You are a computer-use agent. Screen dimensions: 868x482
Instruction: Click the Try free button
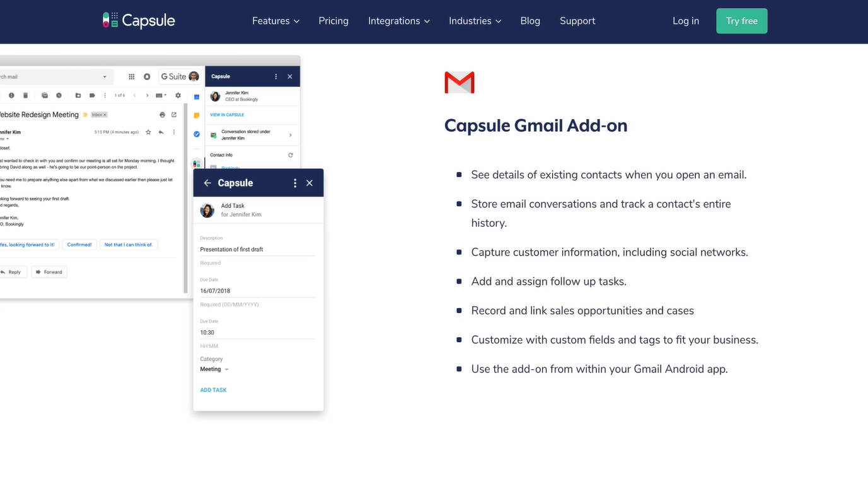[x=742, y=21]
